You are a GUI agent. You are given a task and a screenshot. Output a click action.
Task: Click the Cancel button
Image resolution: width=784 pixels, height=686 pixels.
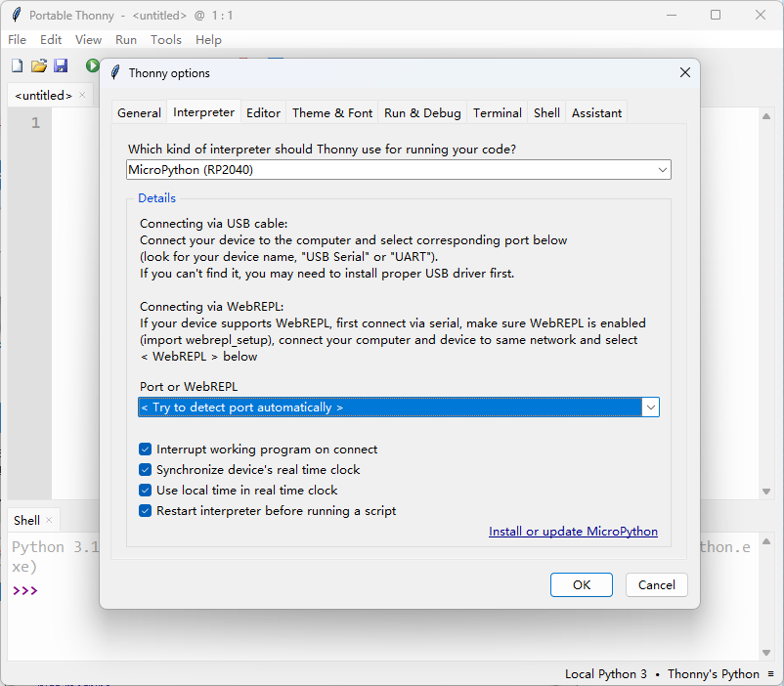coord(657,585)
